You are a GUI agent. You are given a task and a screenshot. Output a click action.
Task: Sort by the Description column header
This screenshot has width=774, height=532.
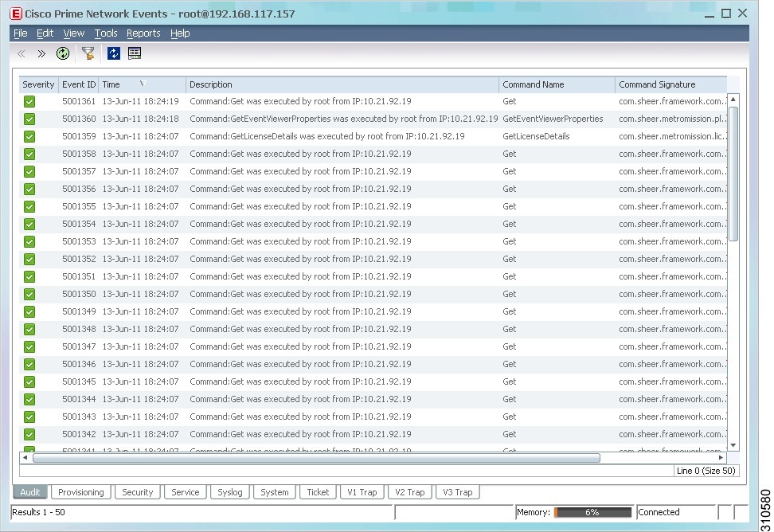(x=342, y=84)
